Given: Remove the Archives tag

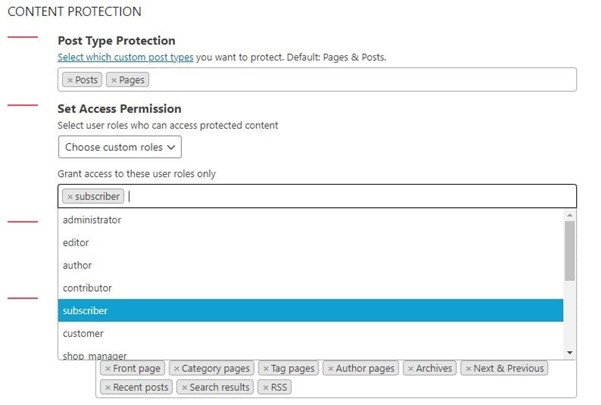Looking at the screenshot, I should click(411, 369).
